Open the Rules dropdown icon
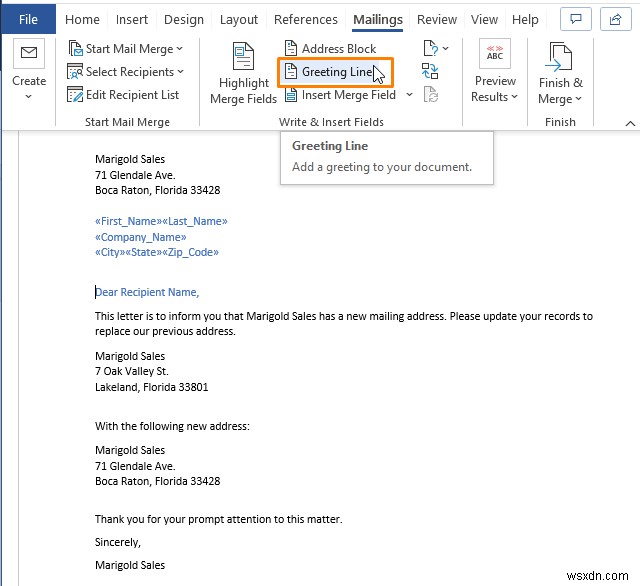Viewport: 640px width, 586px height. 436,49
